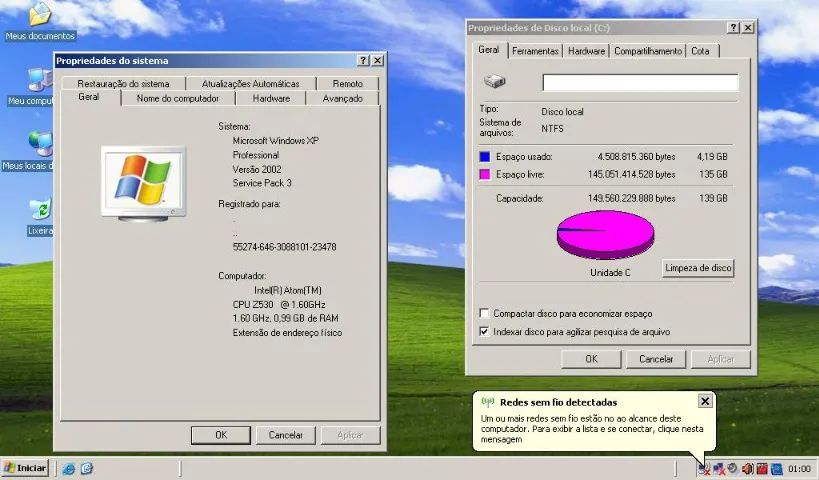
Task: Open the Avançado tab
Action: 343,98
